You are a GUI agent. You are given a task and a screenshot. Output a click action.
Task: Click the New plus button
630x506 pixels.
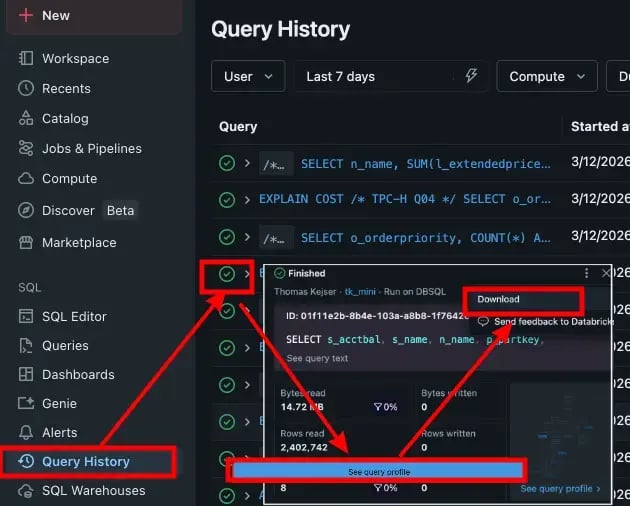point(94,16)
